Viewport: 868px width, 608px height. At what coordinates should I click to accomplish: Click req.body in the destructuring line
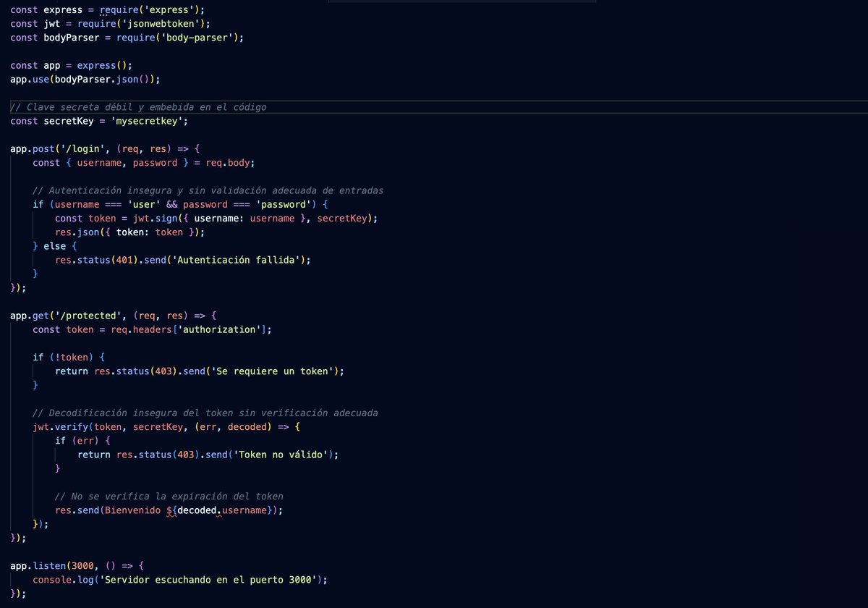(228, 163)
